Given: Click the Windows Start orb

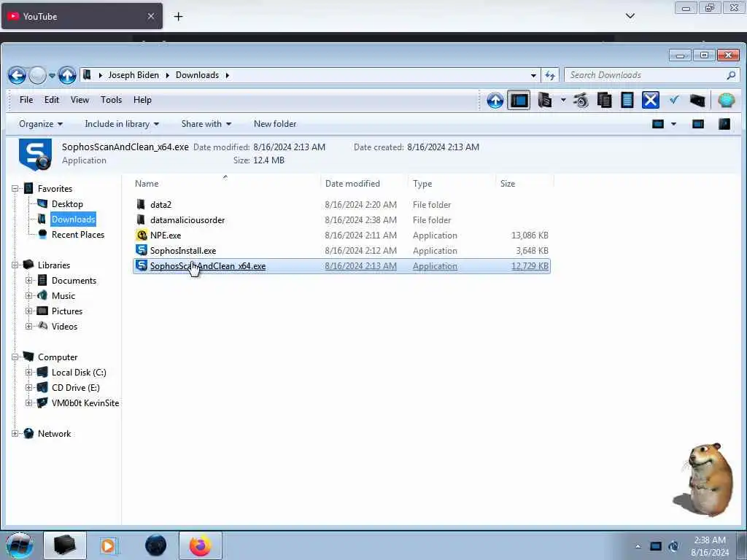Looking at the screenshot, I should point(20,545).
